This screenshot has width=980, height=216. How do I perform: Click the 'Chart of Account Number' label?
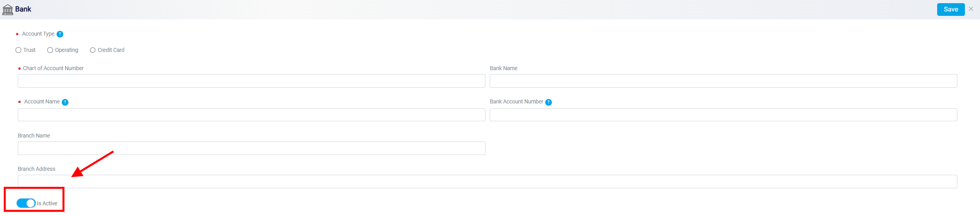point(53,68)
